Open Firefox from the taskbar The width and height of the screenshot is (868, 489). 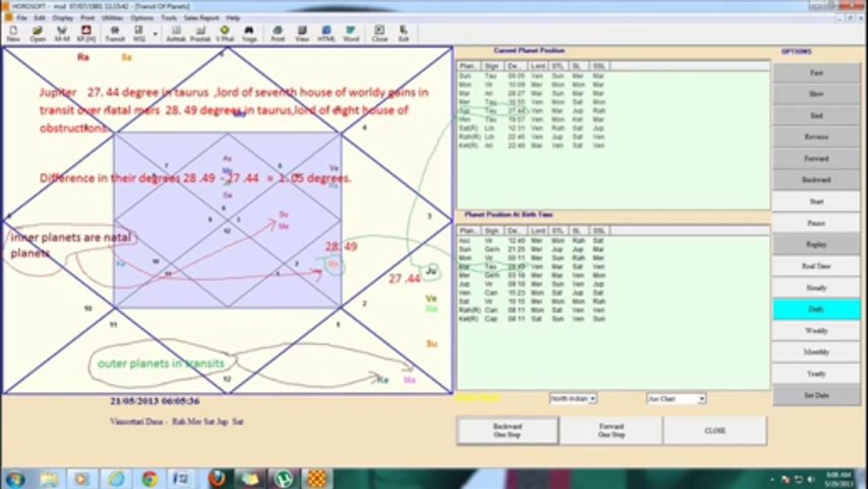tap(217, 479)
